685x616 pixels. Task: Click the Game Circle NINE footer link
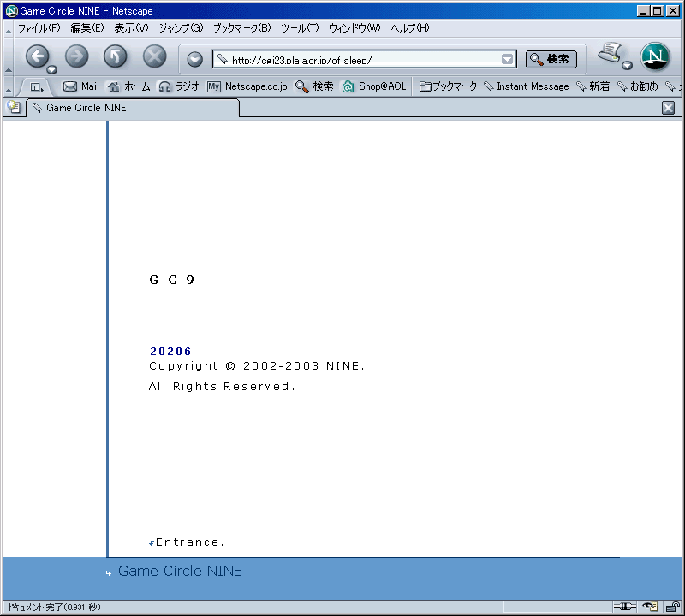click(180, 571)
